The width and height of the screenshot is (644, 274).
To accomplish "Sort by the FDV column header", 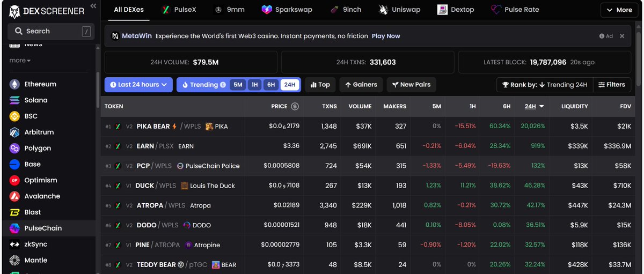I will coord(625,106).
